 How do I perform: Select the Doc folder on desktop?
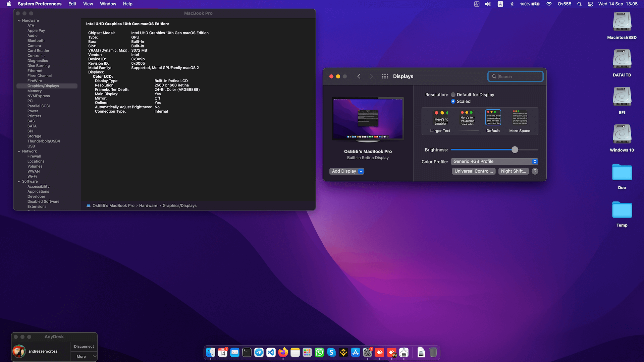click(622, 176)
